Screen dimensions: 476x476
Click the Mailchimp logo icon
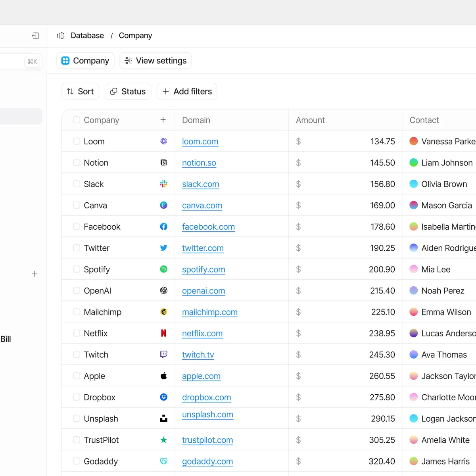pos(163,312)
